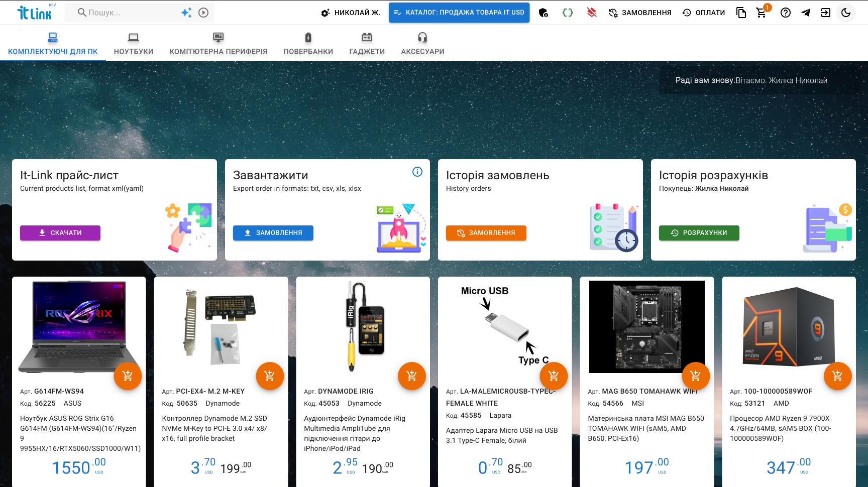Toggle dark mode with the moon icon
Image resolution: width=868 pixels, height=487 pixels.
pyautogui.click(x=846, y=13)
